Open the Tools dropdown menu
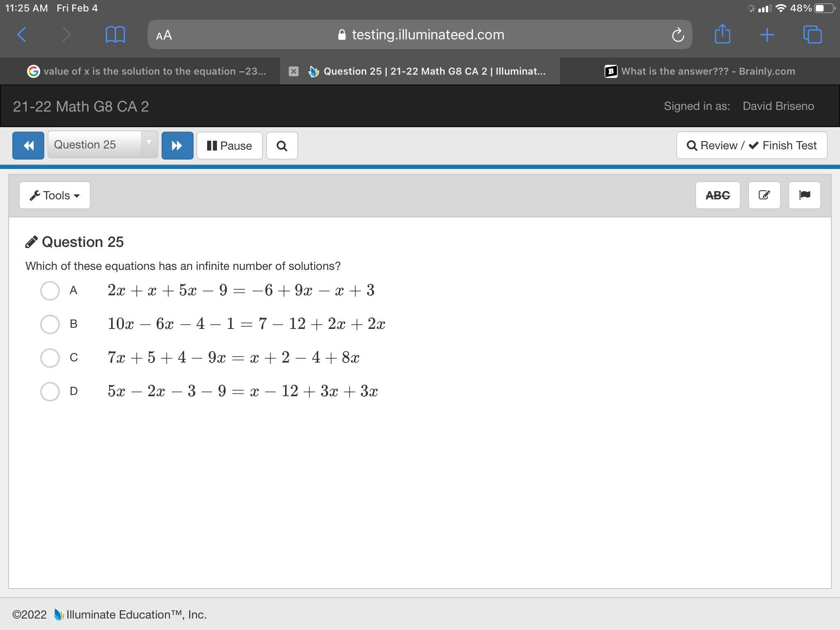 55,195
